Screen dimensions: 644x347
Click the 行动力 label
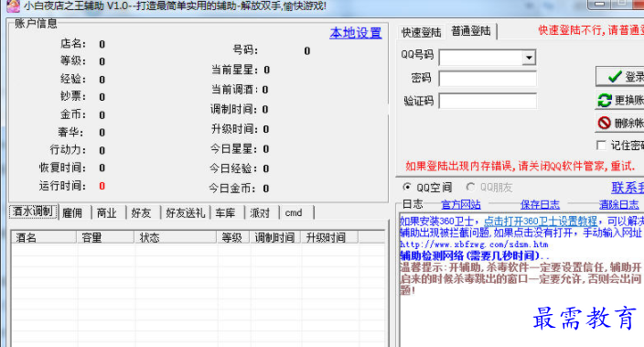pyautogui.click(x=69, y=149)
